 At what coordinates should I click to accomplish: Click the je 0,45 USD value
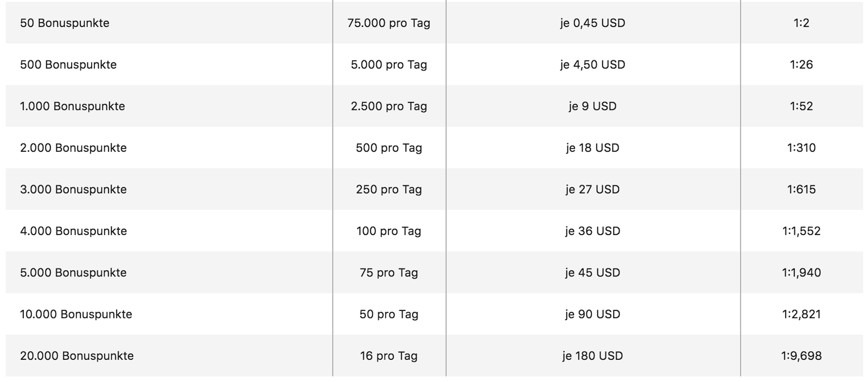click(593, 23)
